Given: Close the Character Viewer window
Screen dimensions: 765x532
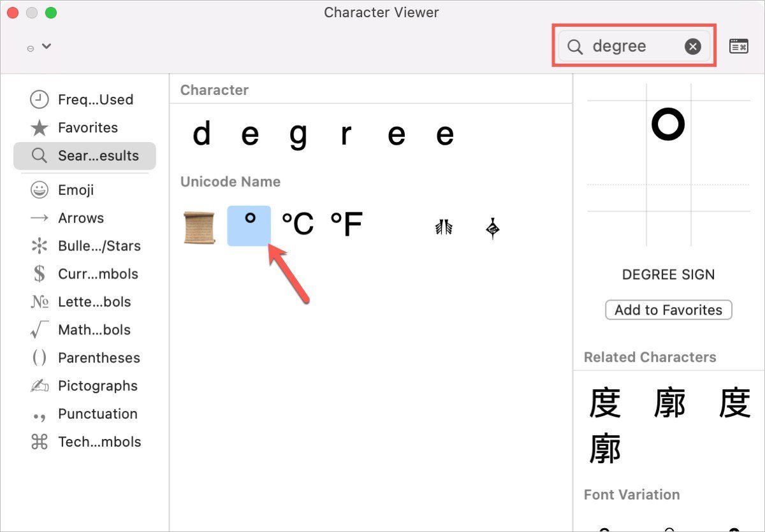Looking at the screenshot, I should (x=13, y=13).
